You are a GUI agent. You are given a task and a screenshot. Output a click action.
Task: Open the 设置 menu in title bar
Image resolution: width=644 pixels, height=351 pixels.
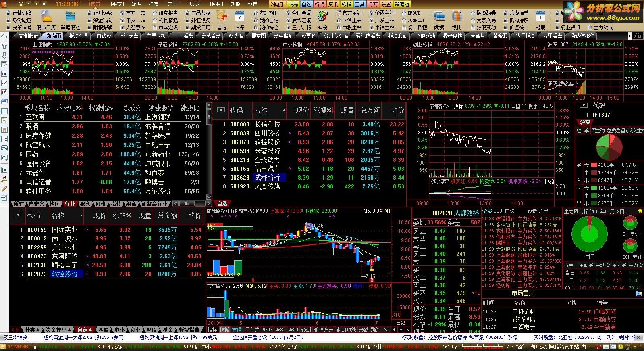click(x=253, y=4)
